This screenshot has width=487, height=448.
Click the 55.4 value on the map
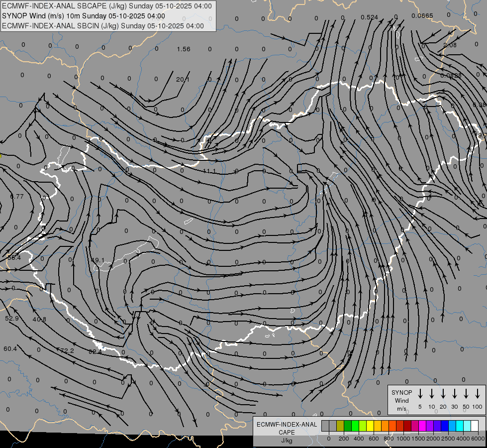pos(14,258)
